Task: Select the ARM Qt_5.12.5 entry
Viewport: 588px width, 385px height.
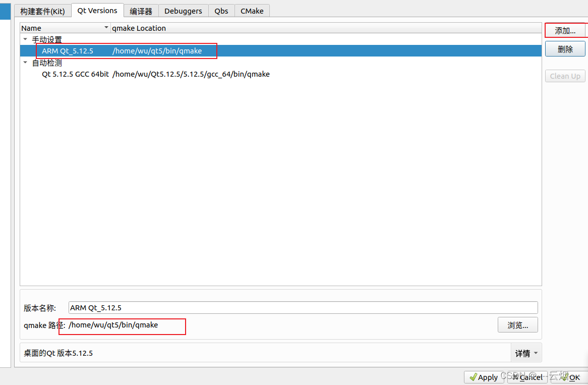Action: point(68,50)
